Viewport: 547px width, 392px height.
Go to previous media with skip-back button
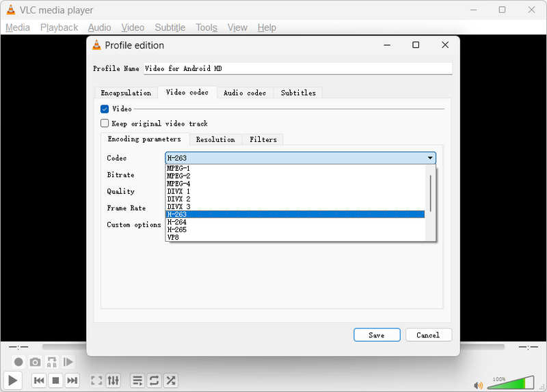click(39, 380)
